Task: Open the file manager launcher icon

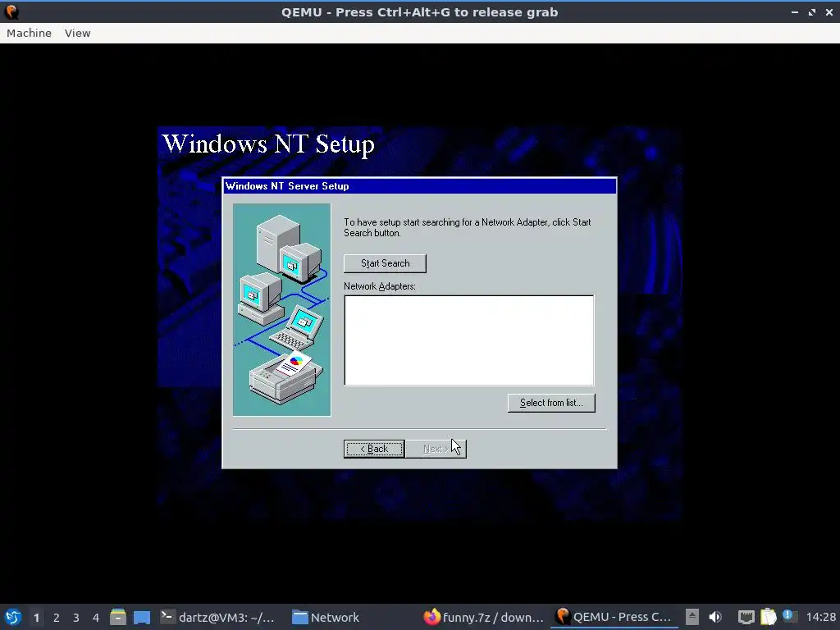Action: point(118,617)
